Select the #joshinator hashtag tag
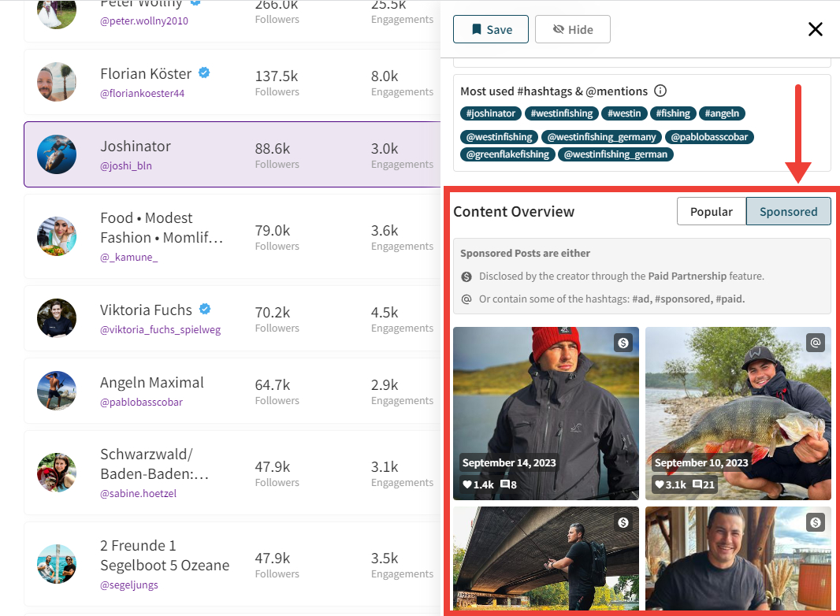Viewport: 840px width, 616px height. point(490,113)
